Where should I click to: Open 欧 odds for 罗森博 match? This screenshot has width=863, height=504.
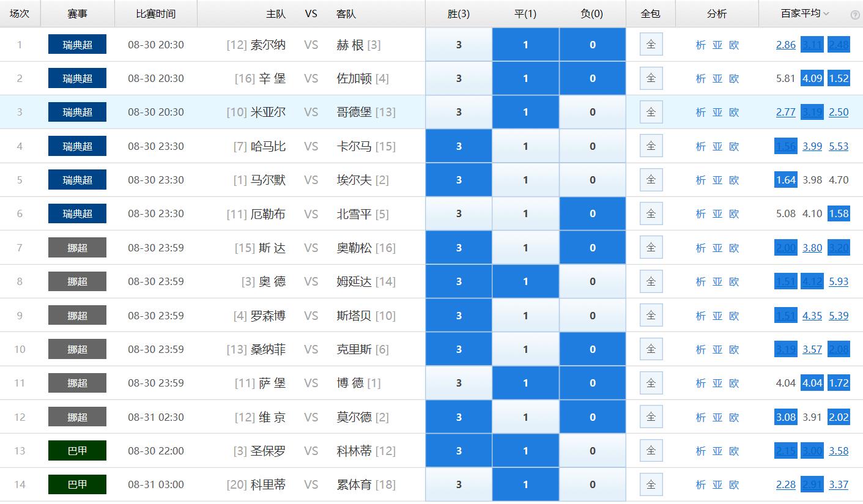(x=734, y=316)
